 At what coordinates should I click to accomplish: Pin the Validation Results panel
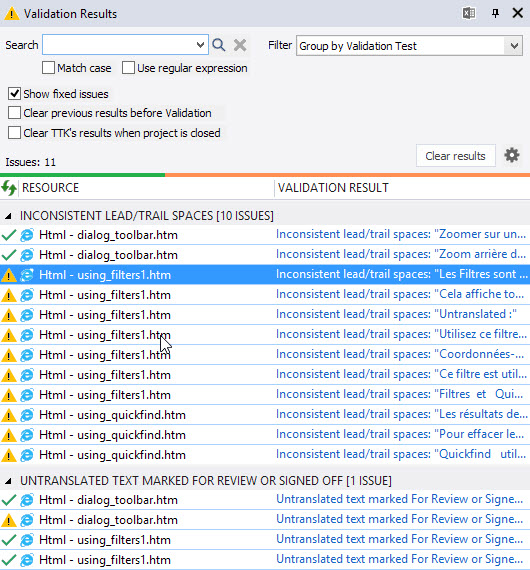495,13
